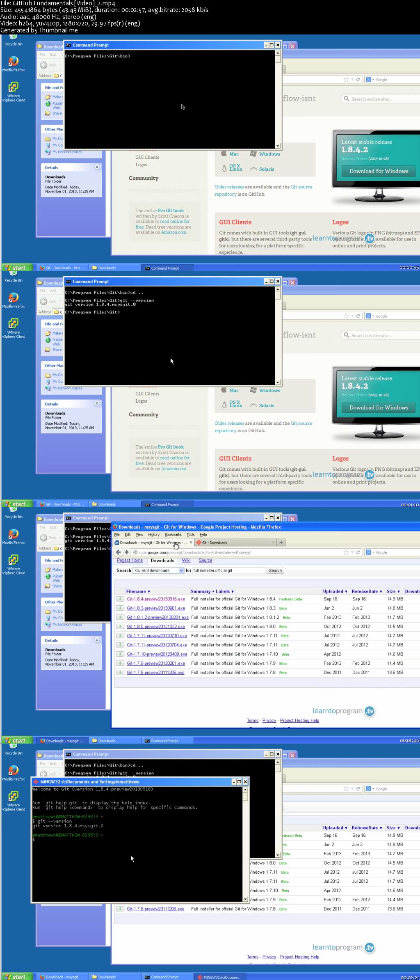This screenshot has width=420, height=980.
Task: Click 'Project Hosting Help' in 00:02:21 frame
Action: tap(299, 957)
